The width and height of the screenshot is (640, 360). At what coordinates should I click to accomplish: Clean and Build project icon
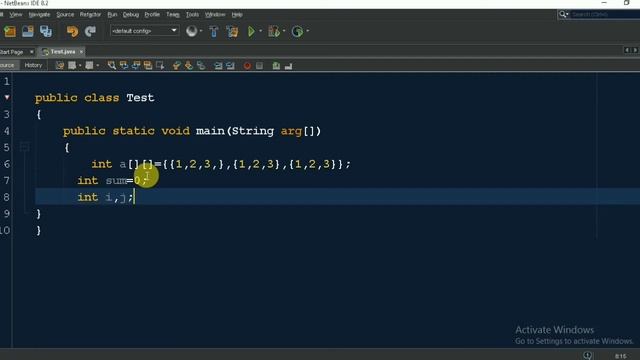point(232,31)
